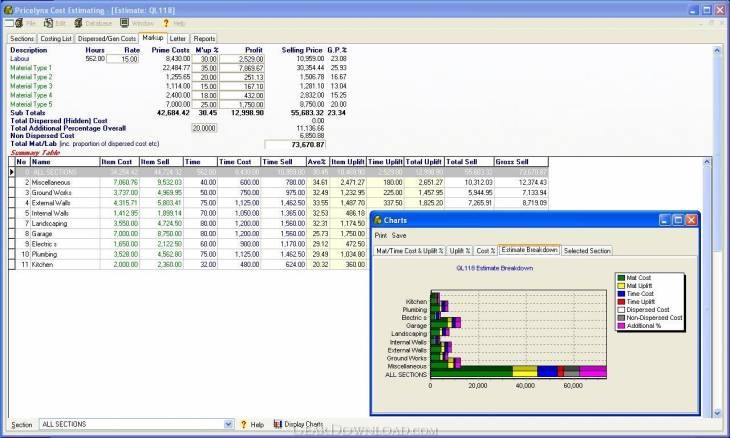730x438 pixels.
Task: Click the Labour Profit field 2,529.00
Action: click(242, 59)
